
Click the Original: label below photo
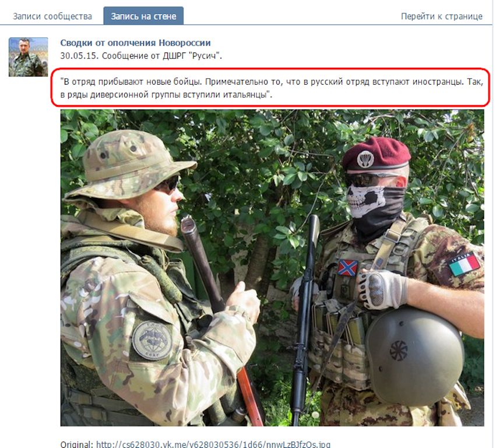[x=77, y=444]
